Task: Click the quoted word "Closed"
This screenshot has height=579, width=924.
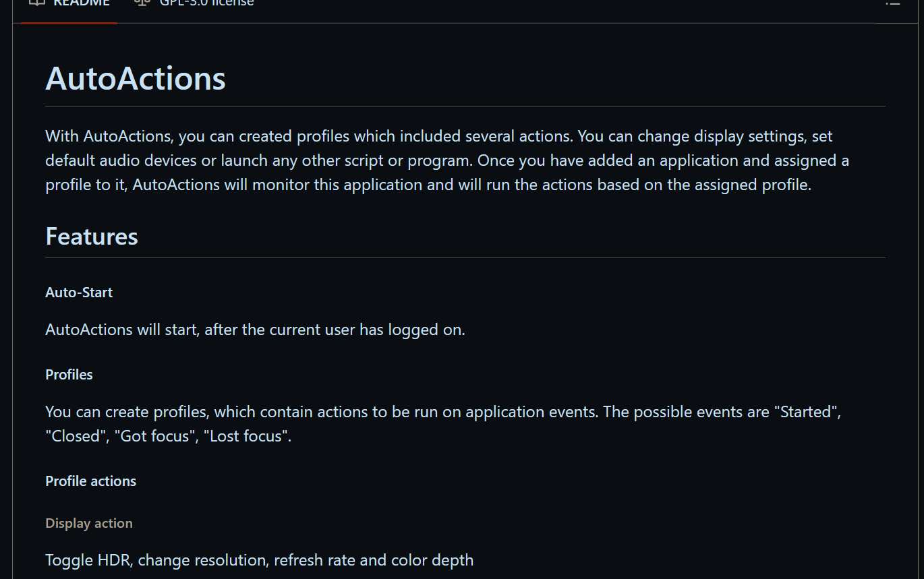Action: click(77, 436)
